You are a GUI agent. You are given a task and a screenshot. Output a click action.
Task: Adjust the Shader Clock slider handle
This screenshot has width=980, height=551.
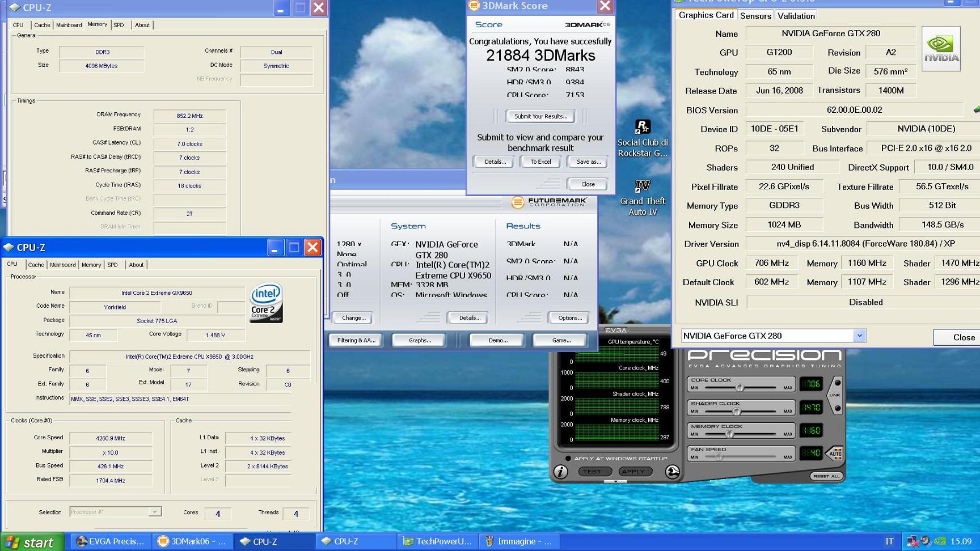click(x=736, y=411)
